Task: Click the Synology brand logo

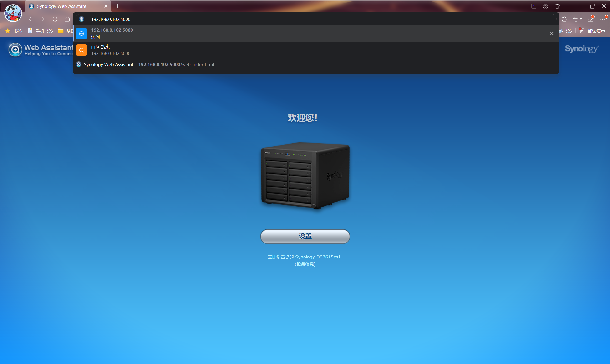Action: point(582,49)
